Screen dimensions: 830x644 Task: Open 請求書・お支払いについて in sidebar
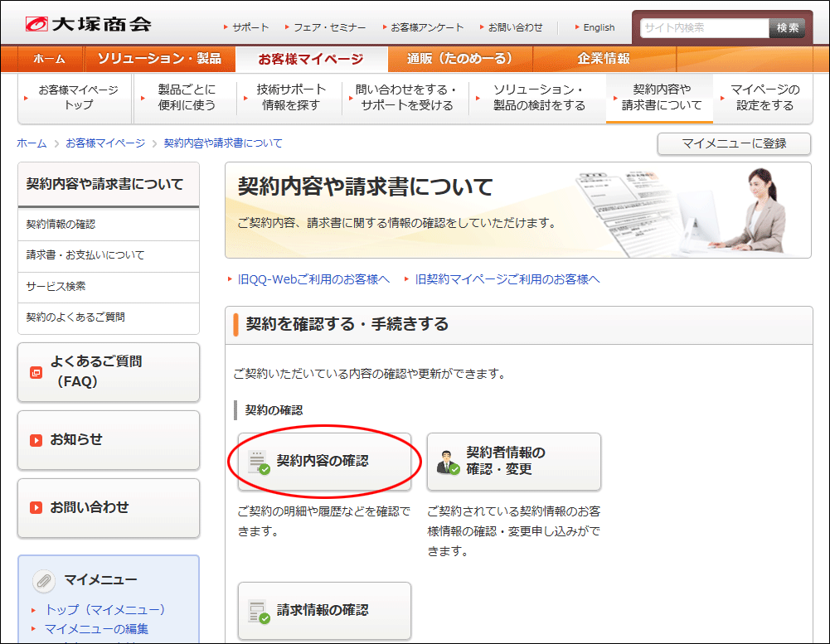point(85,255)
